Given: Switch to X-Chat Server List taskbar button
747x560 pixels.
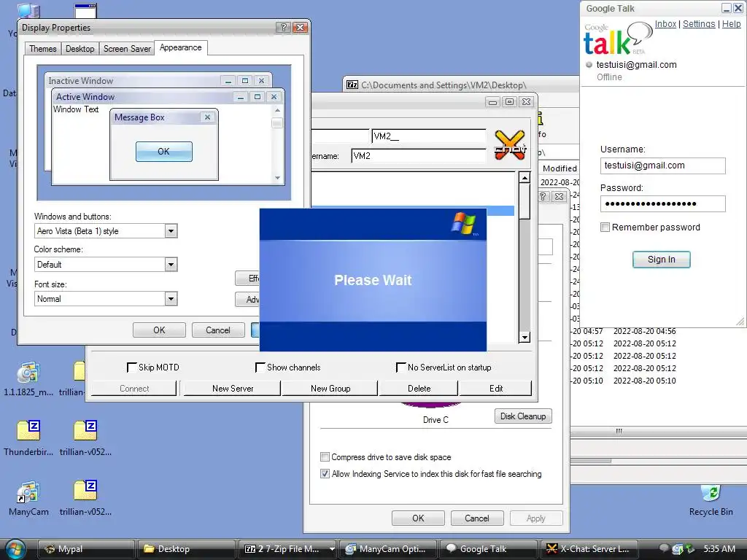Looking at the screenshot, I should (x=589, y=549).
